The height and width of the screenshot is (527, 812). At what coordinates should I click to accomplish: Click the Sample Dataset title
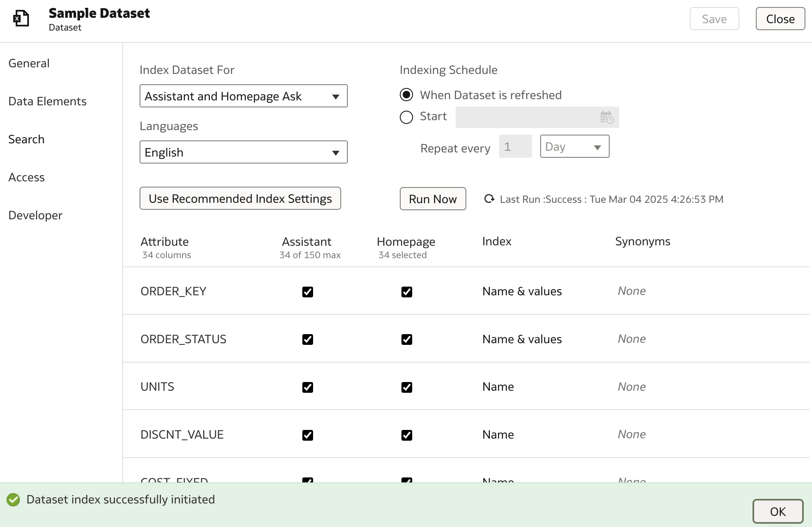(x=99, y=13)
